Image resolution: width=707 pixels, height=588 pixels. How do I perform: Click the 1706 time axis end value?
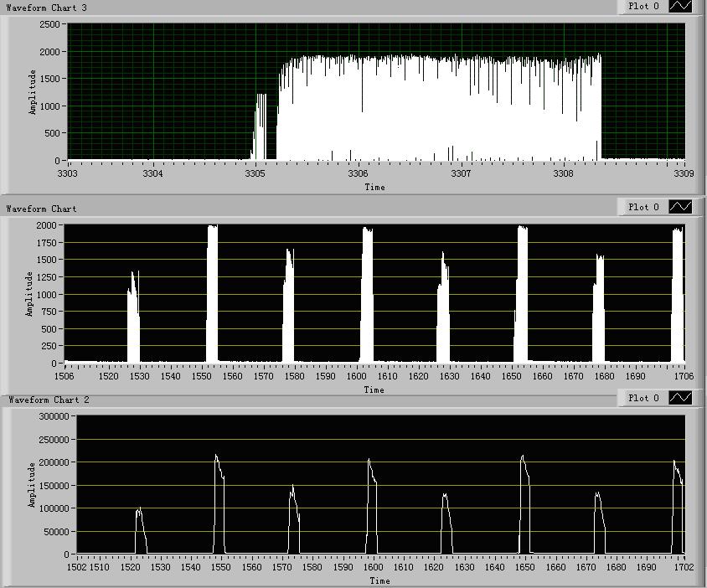684,377
